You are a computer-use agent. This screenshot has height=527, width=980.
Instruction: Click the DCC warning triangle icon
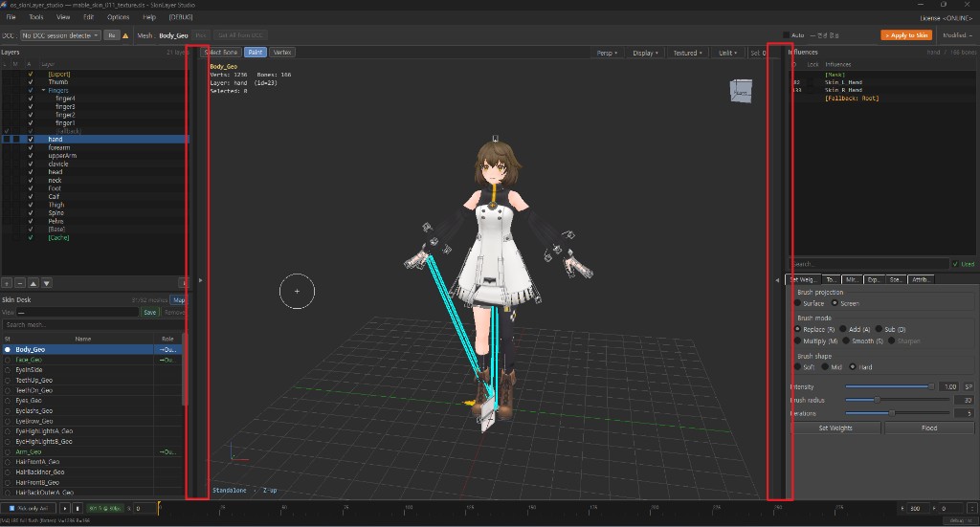click(x=125, y=35)
